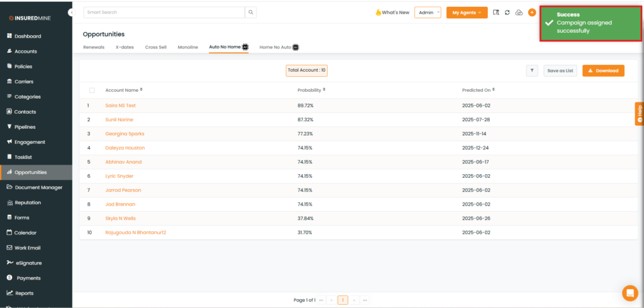
Task: Click the Download button
Action: coord(603,71)
